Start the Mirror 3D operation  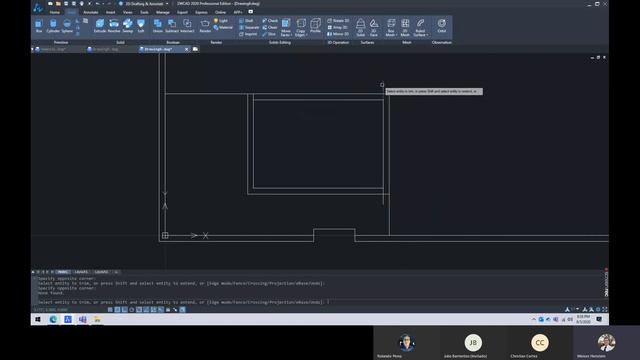point(338,34)
